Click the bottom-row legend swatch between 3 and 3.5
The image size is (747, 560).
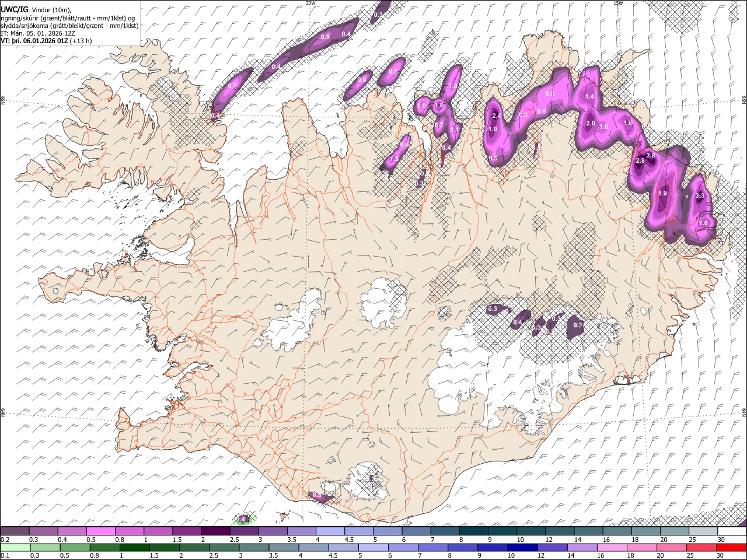coord(254,548)
